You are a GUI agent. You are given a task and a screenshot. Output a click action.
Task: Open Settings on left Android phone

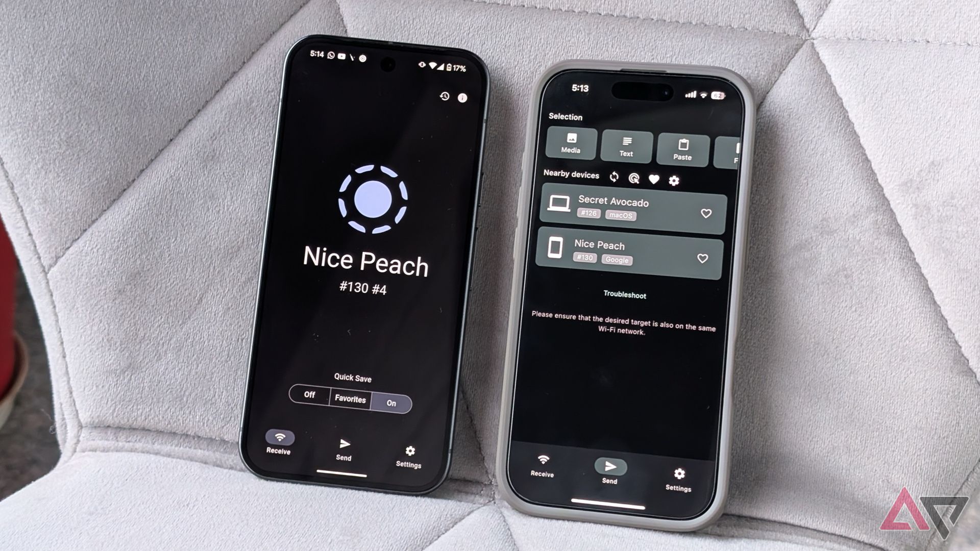pyautogui.click(x=408, y=452)
